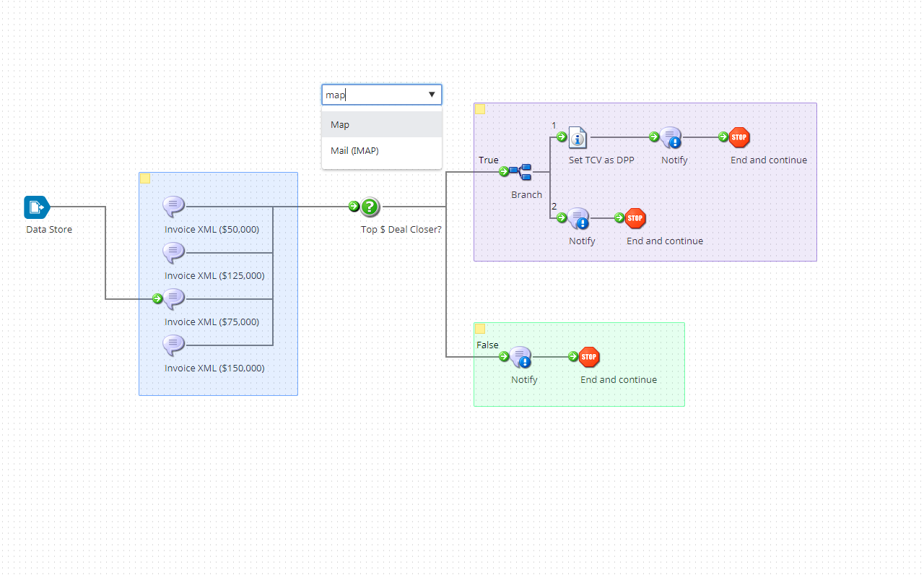Select the Stop icon on branch 1
This screenshot has height=578, width=924.
pos(739,137)
